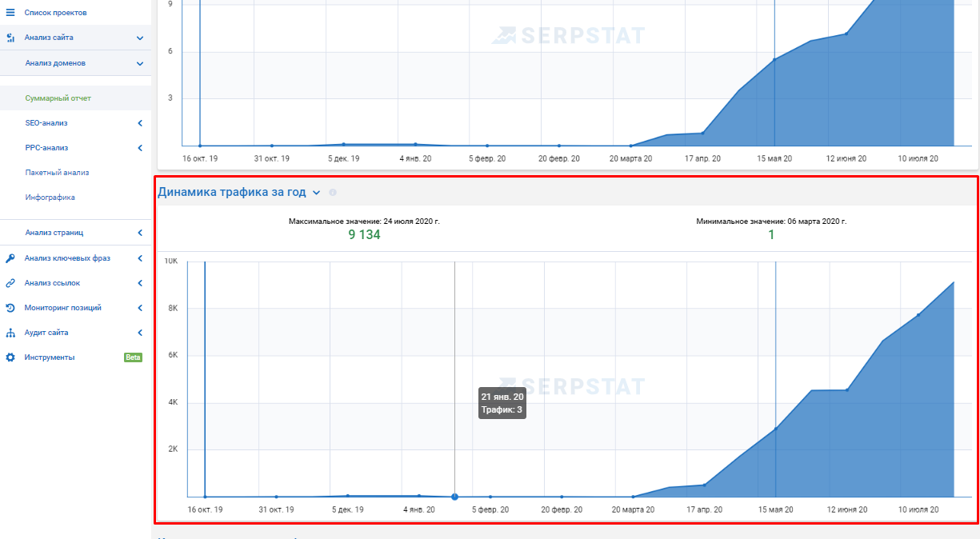
Task: Click the traffic chart point at 15 мая 20
Action: [775, 429]
